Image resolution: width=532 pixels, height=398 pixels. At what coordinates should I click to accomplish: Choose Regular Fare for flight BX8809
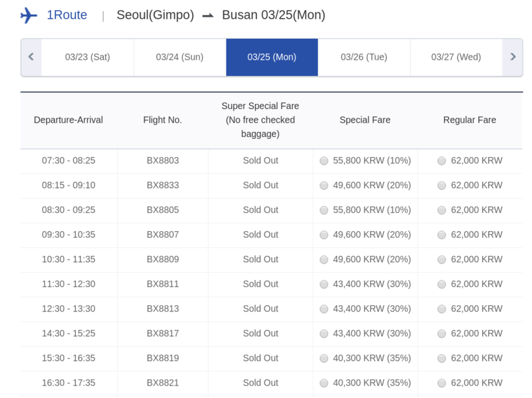pos(442,260)
